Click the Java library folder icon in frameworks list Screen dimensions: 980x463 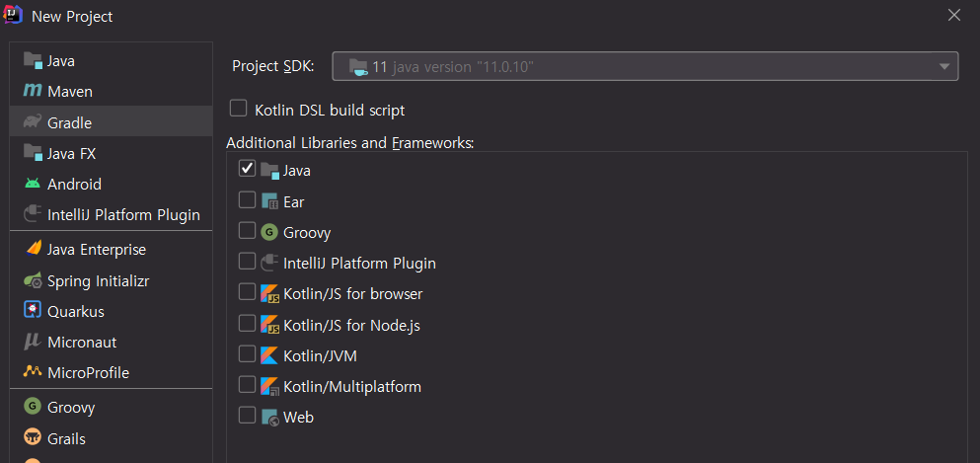[270, 171]
